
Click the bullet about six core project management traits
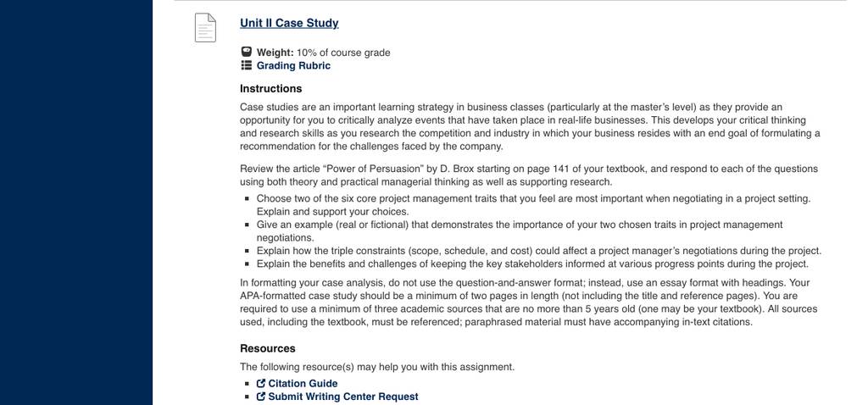pyautogui.click(x=533, y=205)
